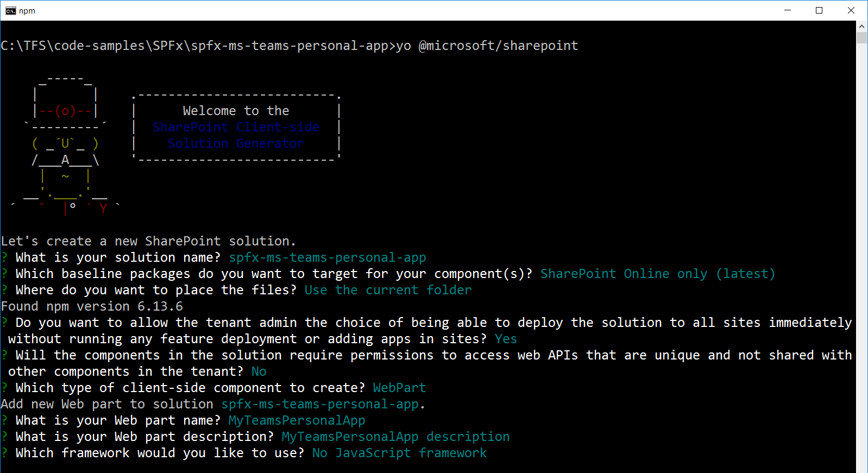
Task: Maximize the npm terminal window
Action: pyautogui.click(x=819, y=11)
